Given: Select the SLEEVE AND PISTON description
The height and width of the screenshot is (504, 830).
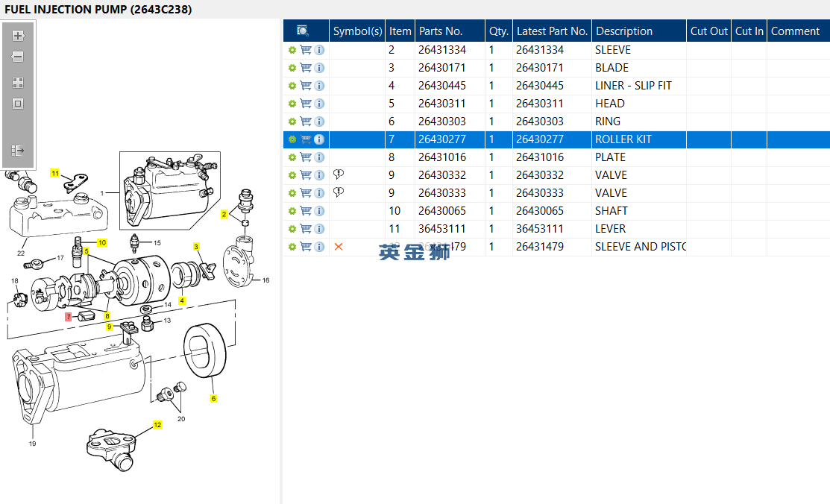Looking at the screenshot, I should 640,247.
